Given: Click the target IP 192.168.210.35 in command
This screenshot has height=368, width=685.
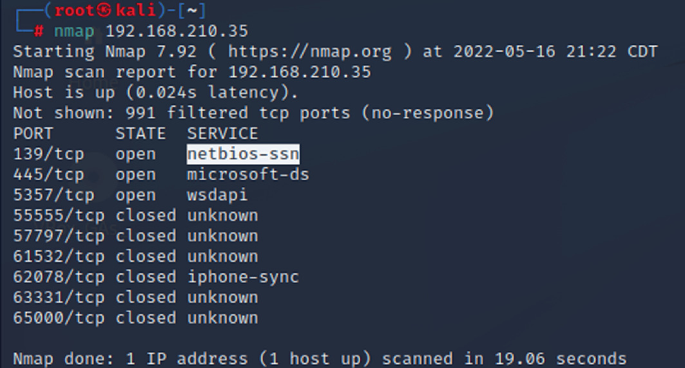Looking at the screenshot, I should (177, 31).
